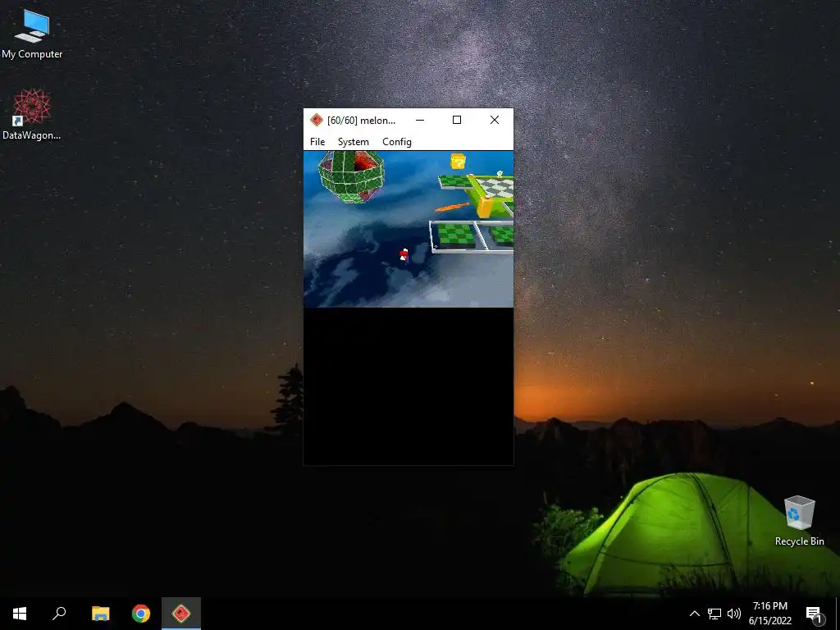Click the melonDS taskbar icon
The image size is (840, 630).
[x=181, y=614]
